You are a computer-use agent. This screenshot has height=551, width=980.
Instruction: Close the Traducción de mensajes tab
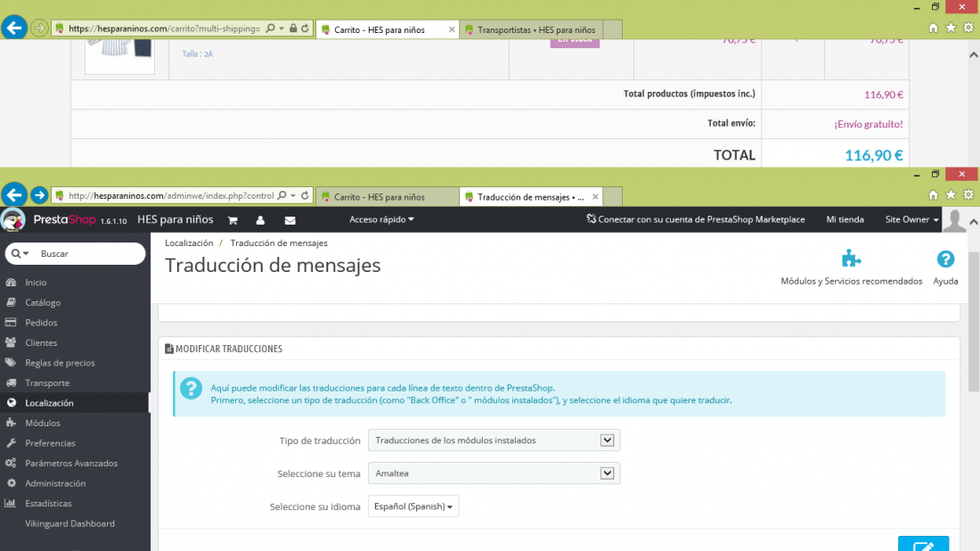(596, 196)
